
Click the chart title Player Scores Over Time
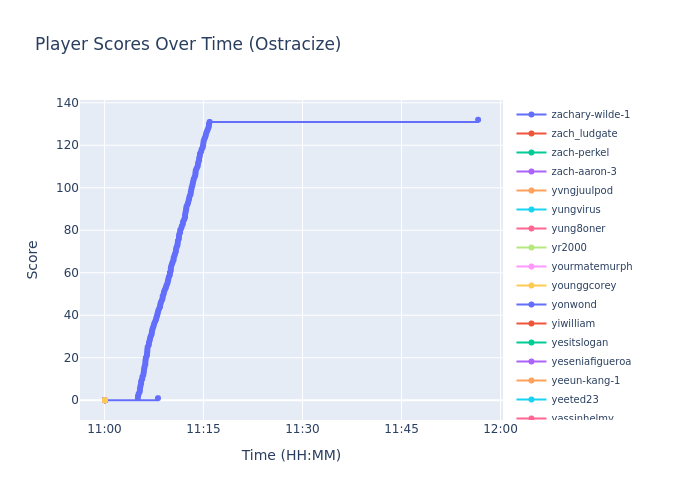188,45
